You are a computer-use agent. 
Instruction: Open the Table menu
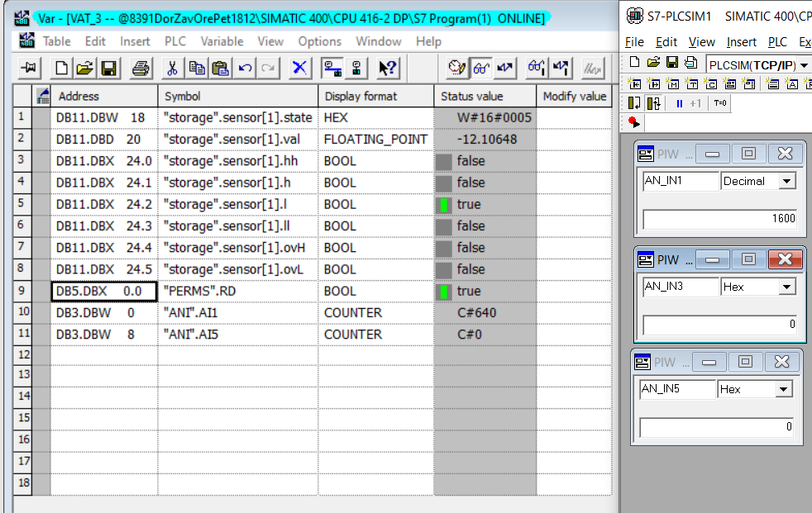tap(56, 41)
